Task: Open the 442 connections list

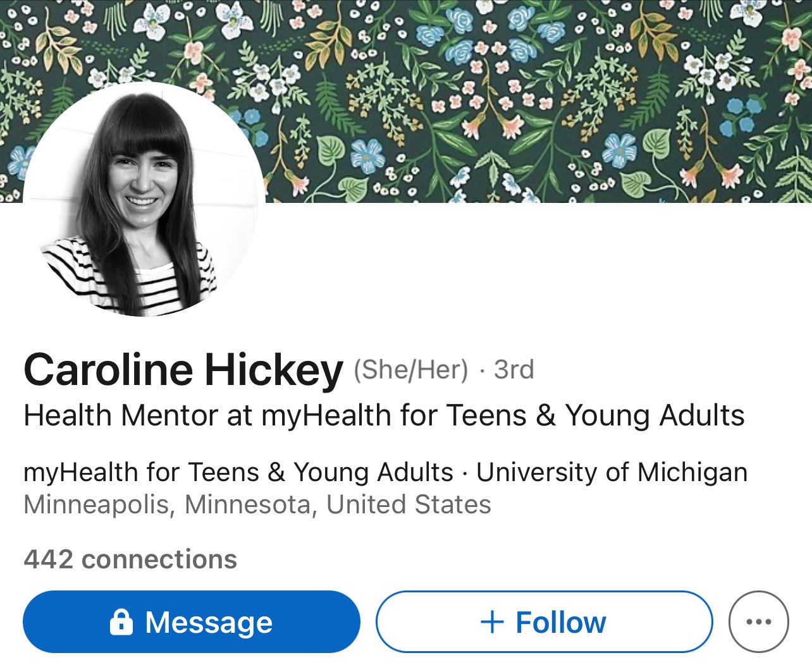Action: [128, 559]
